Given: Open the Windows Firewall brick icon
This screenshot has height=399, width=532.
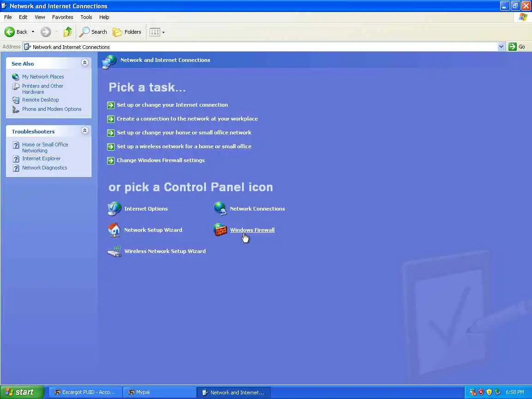Looking at the screenshot, I should [x=220, y=230].
